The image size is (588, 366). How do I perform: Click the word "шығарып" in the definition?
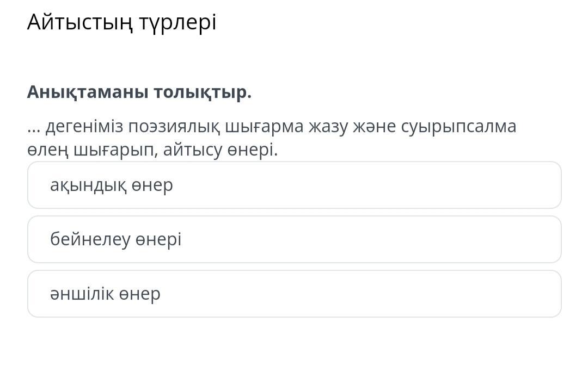pos(117,150)
